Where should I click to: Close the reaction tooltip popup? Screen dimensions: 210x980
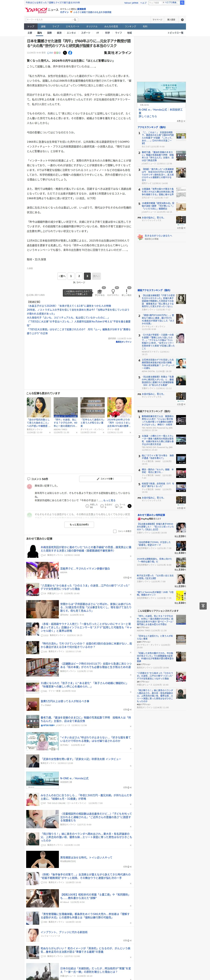(91, 291)
